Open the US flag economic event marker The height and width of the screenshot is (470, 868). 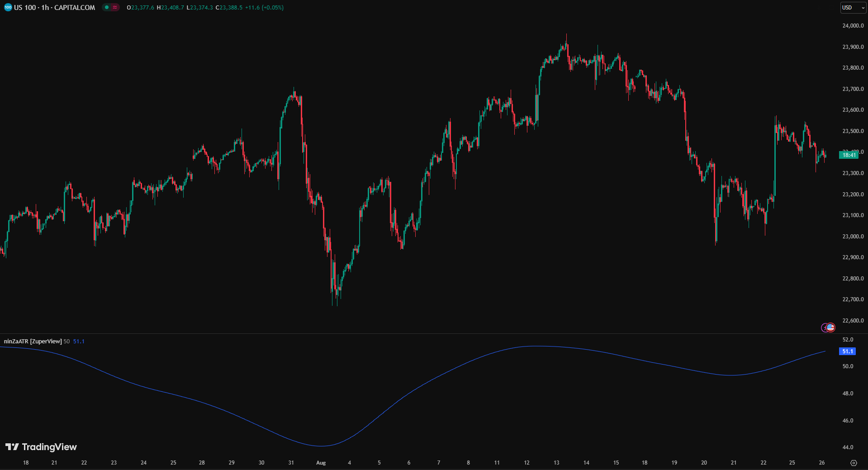pos(830,328)
